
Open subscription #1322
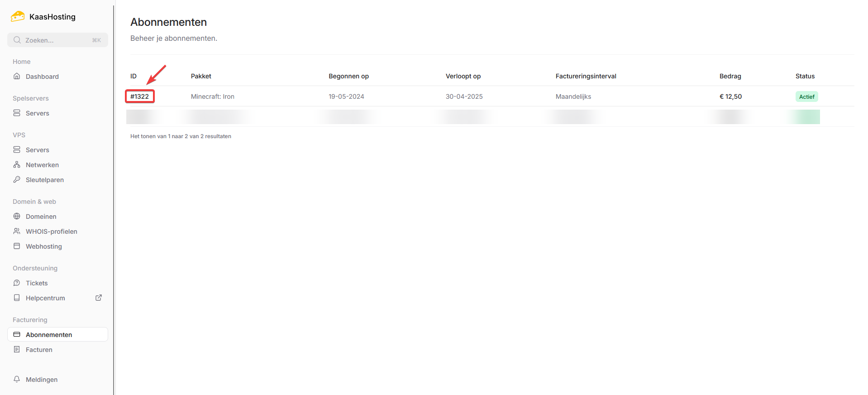click(140, 96)
